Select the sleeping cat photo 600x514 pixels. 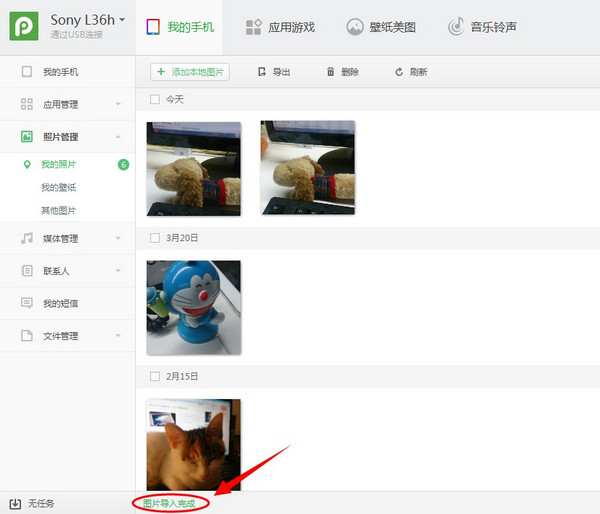(194, 445)
